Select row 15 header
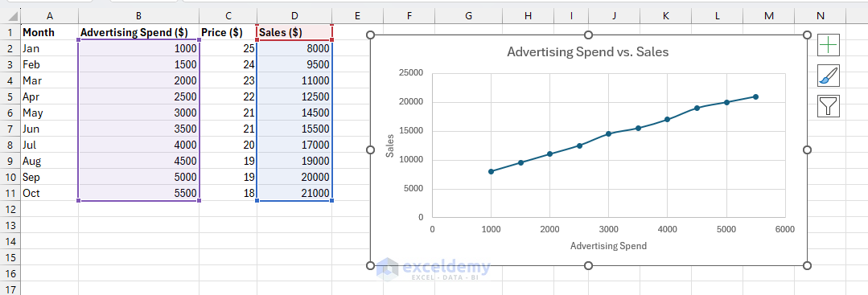Viewport: 868px width, 295px height. [10, 257]
